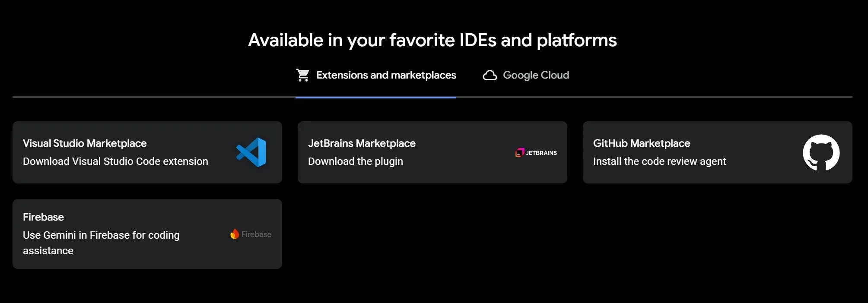Select the Extensions and marketplaces tab
Viewport: 868px width, 303px height.
(376, 75)
